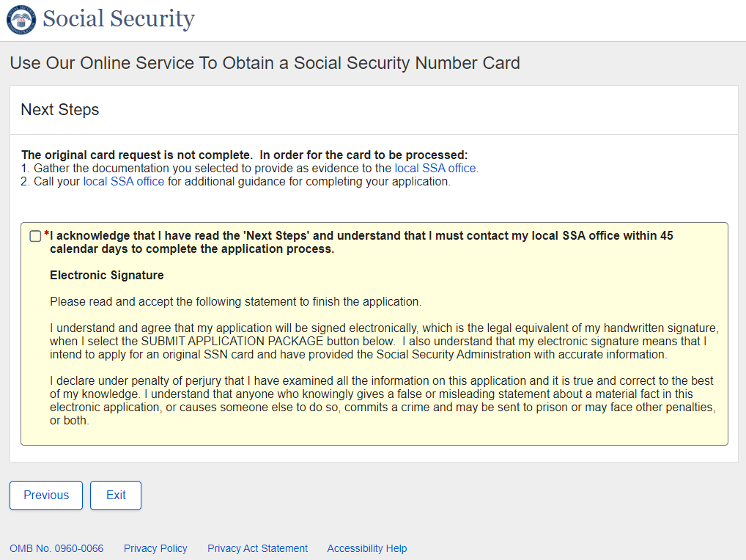Image resolution: width=746 pixels, height=560 pixels.
Task: Click the red required-field asterisk
Action: (x=47, y=235)
